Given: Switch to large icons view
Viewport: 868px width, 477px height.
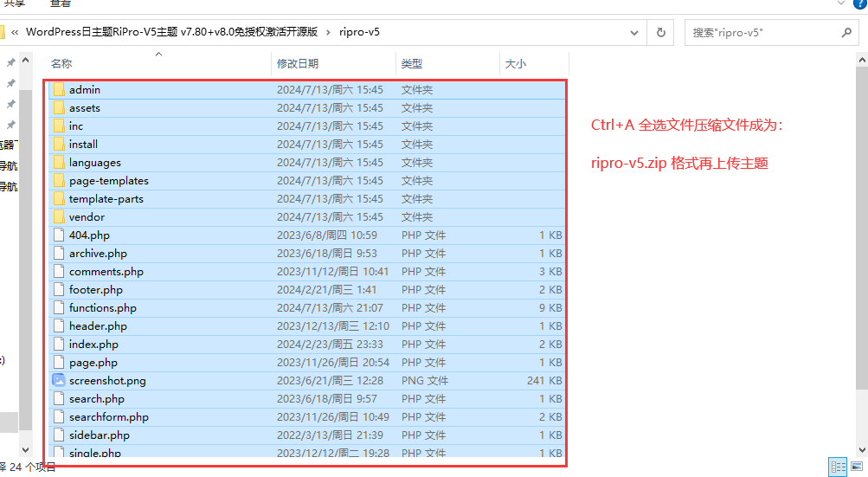Looking at the screenshot, I should click(856, 467).
